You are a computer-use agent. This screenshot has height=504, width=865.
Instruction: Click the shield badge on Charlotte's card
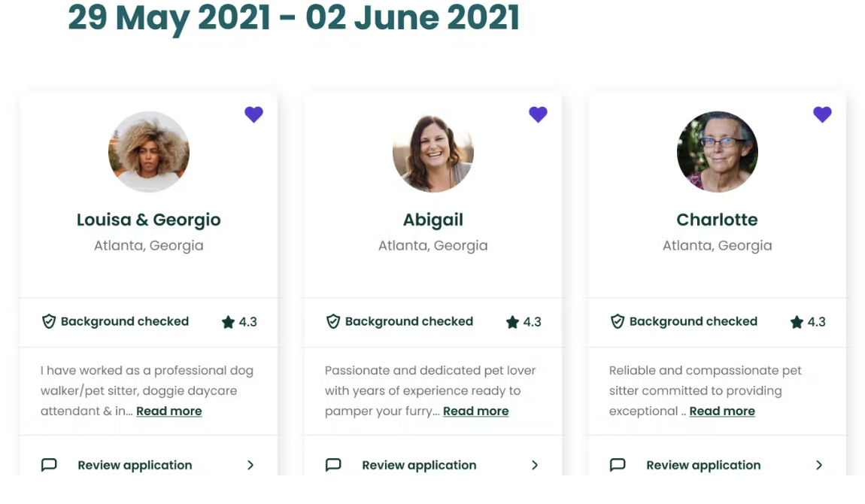[618, 321]
